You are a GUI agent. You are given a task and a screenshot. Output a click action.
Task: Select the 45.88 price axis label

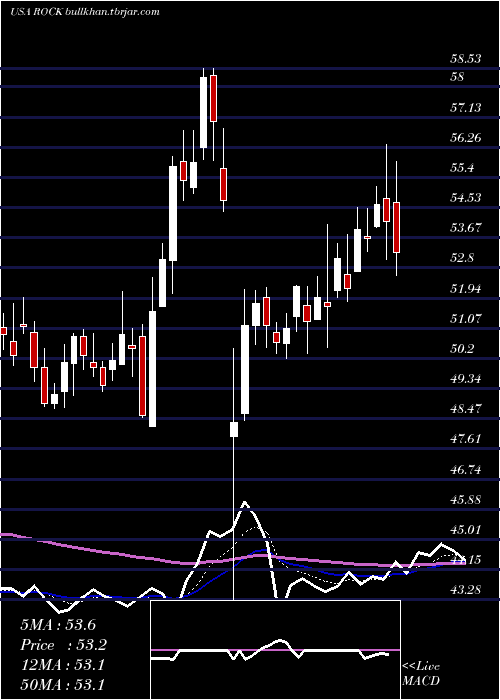tap(465, 500)
